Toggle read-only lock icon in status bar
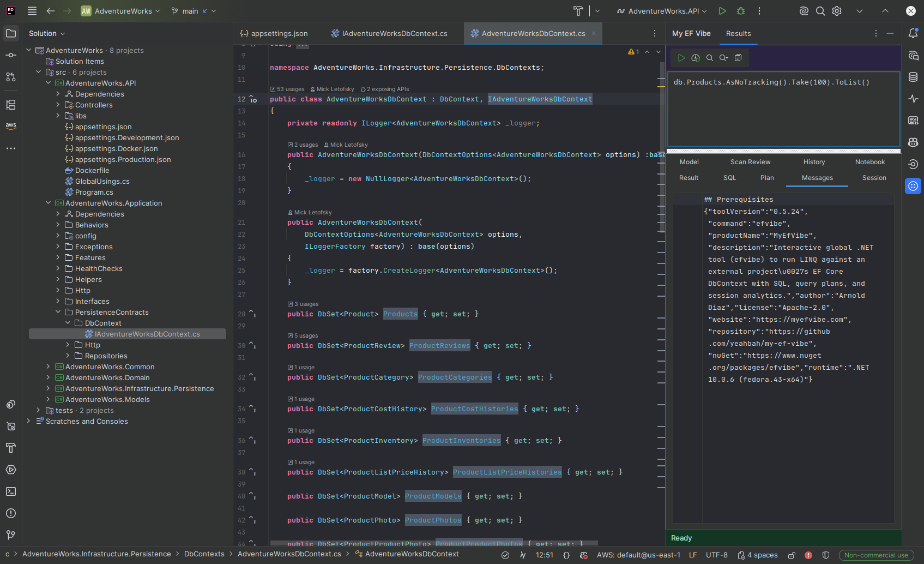This screenshot has width=924, height=564. 792,555
